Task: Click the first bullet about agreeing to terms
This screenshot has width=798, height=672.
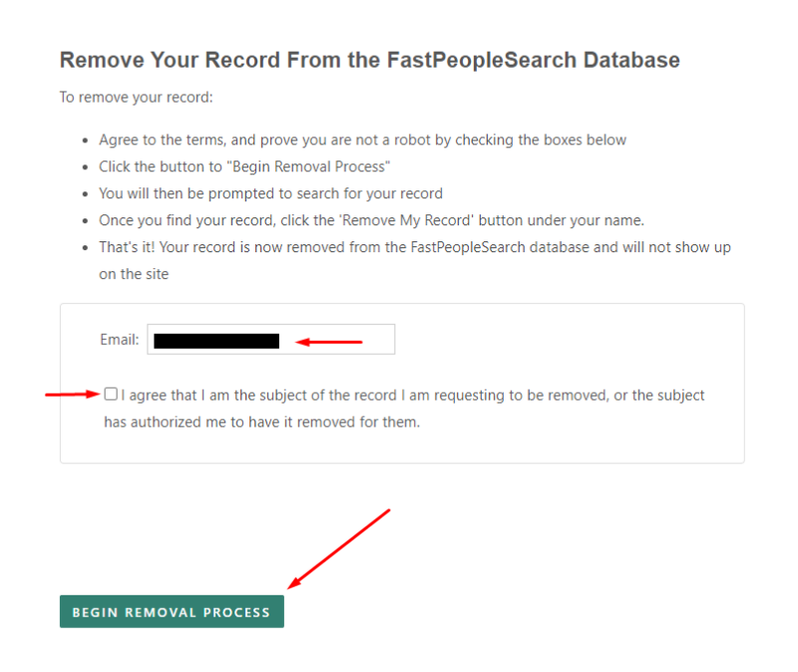Action: (x=362, y=140)
